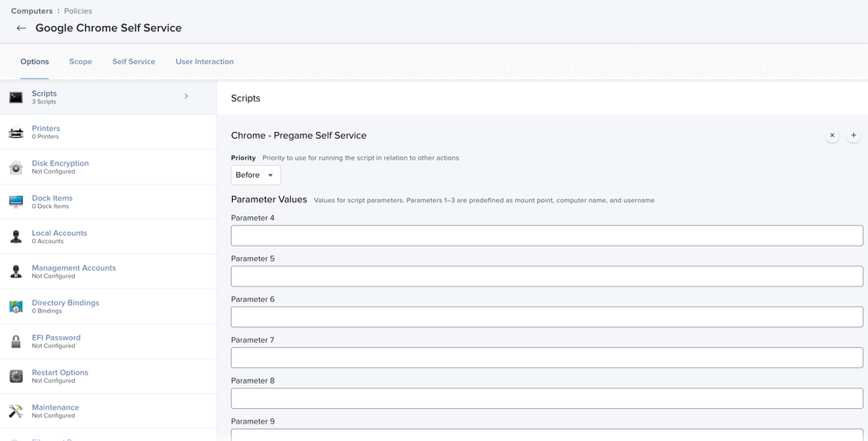
Task: Open the Self Service tab
Action: tap(134, 62)
